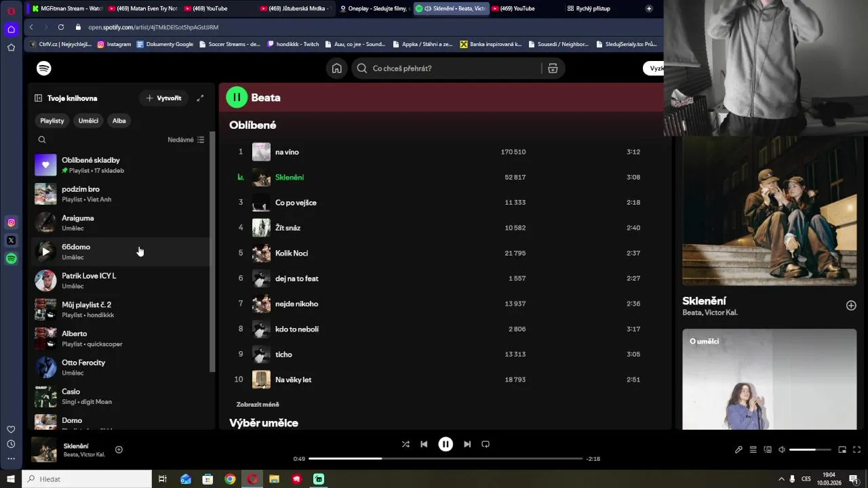Image resolution: width=868 pixels, height=488 pixels.
Task: Open Opera sidebar history clock icon
Action: pos(11,444)
